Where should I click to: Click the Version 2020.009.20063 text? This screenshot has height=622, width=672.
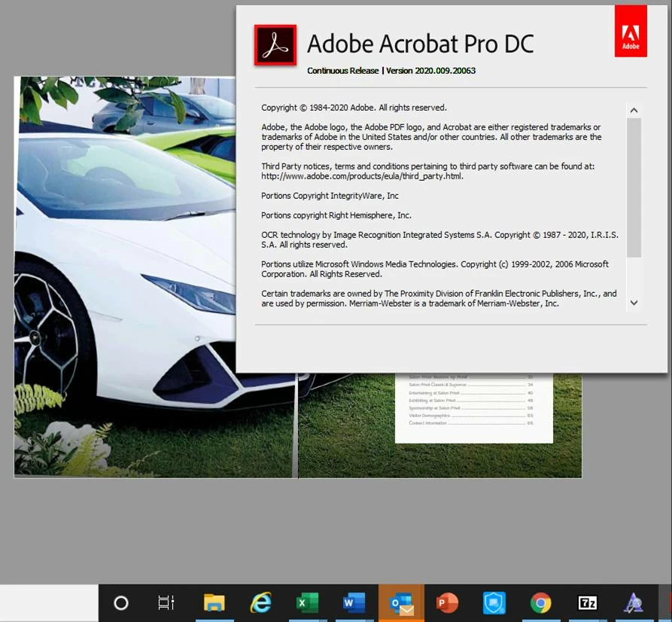[430, 70]
